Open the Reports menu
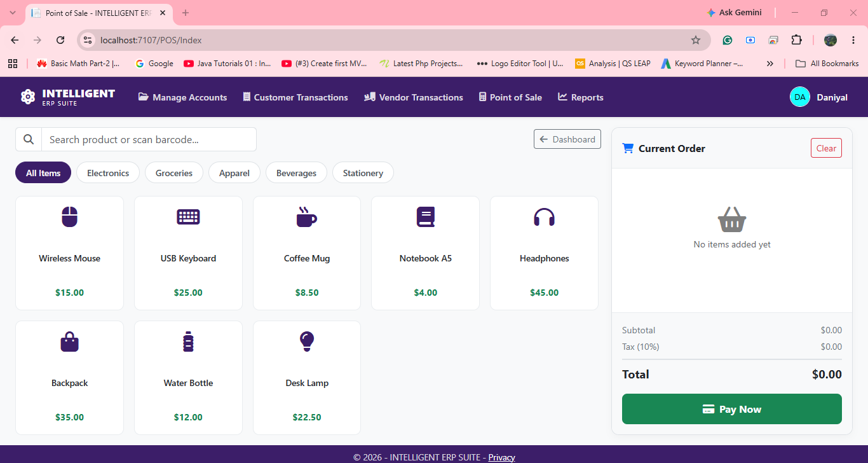The image size is (868, 463). pyautogui.click(x=581, y=97)
